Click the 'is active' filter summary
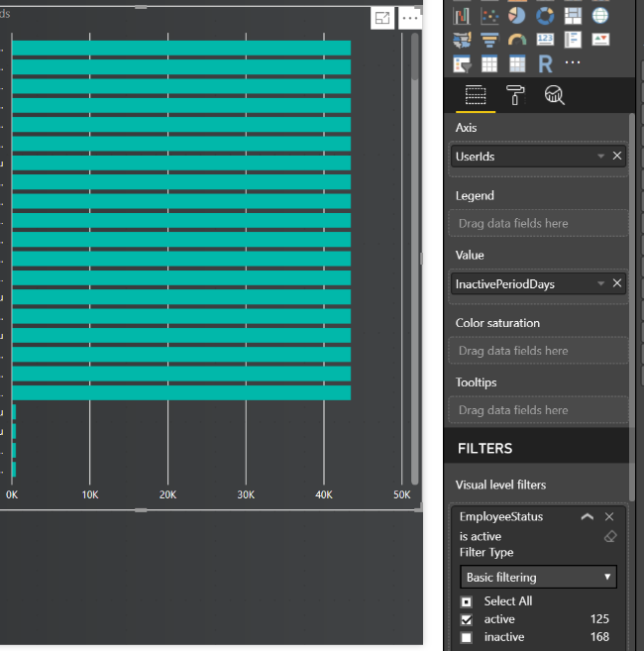This screenshot has width=644, height=651. point(480,536)
